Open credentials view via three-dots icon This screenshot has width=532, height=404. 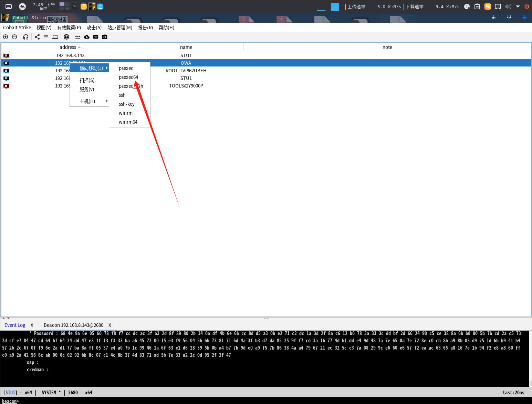point(78,37)
